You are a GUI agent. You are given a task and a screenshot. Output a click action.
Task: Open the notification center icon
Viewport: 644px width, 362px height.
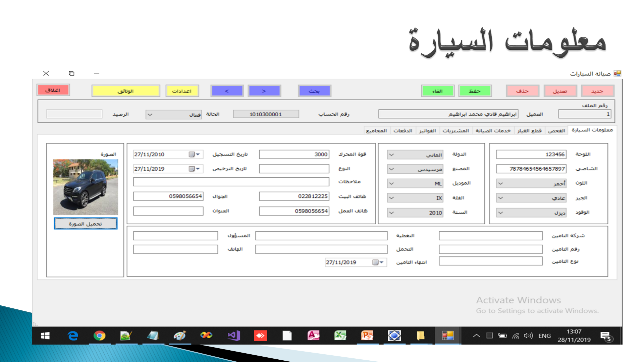(x=605, y=336)
